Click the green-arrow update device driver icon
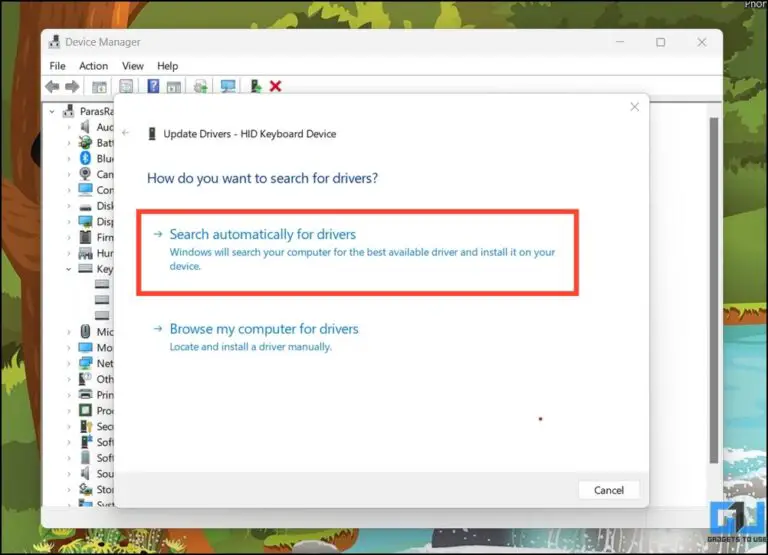The image size is (768, 555). click(256, 86)
